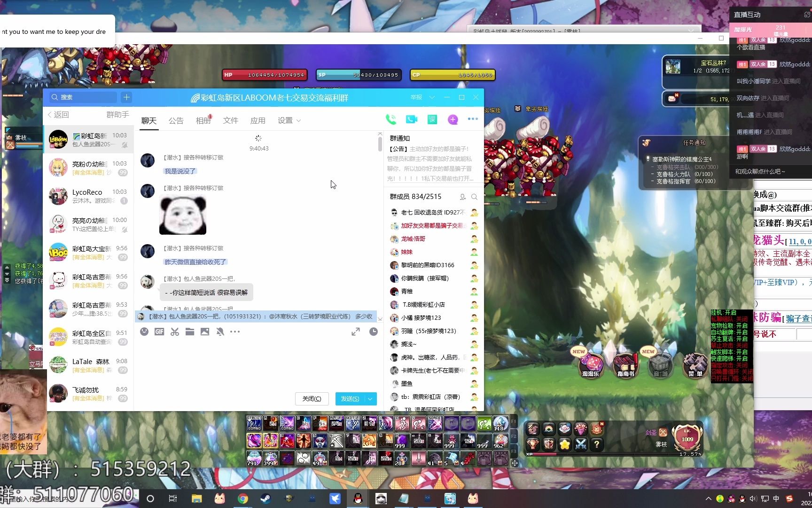Viewport: 812px width, 508px height.
Task: Start a voice call in the QQ group
Action: (390, 120)
